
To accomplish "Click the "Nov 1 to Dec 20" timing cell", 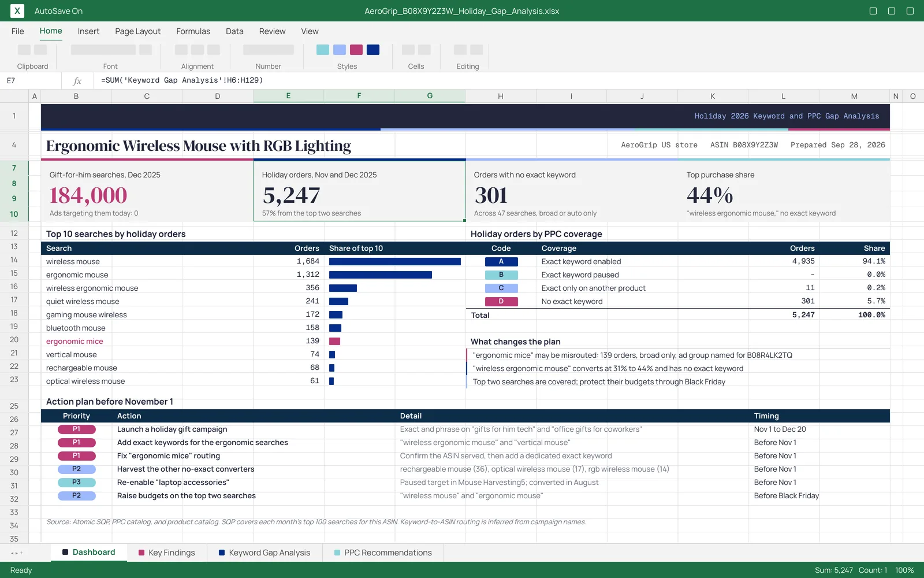I will coord(780,429).
